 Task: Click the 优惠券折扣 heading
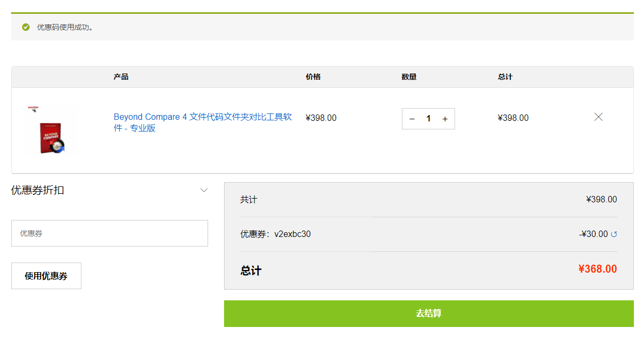click(38, 190)
